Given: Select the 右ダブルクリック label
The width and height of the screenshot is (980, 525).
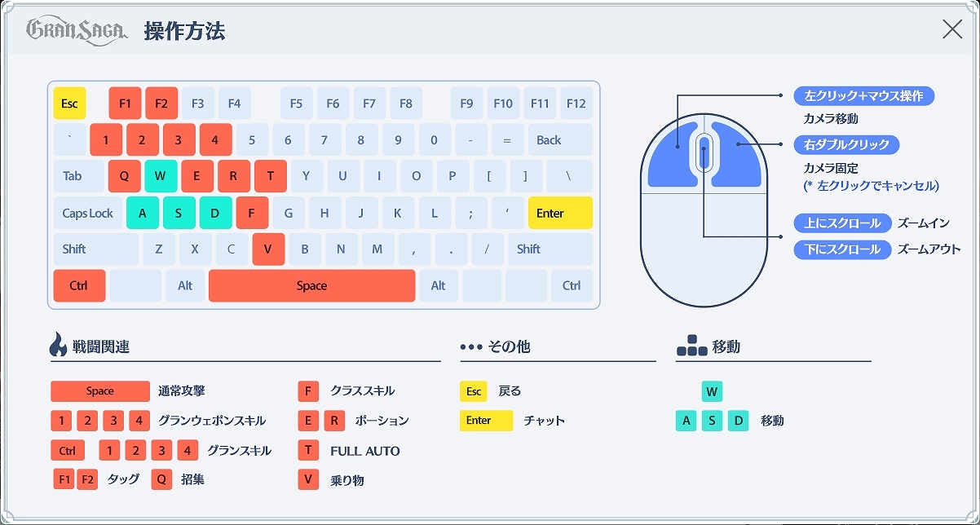Looking at the screenshot, I should tap(847, 145).
